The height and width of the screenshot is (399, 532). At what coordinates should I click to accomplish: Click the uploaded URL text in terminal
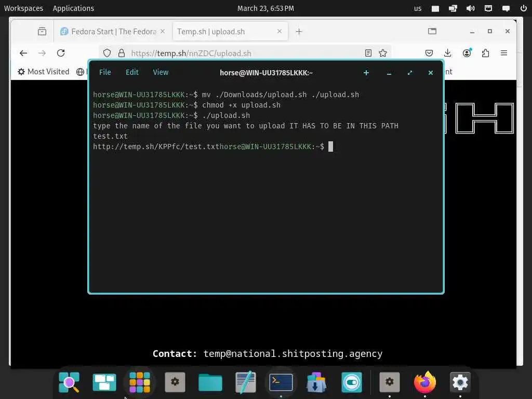pyautogui.click(x=156, y=147)
